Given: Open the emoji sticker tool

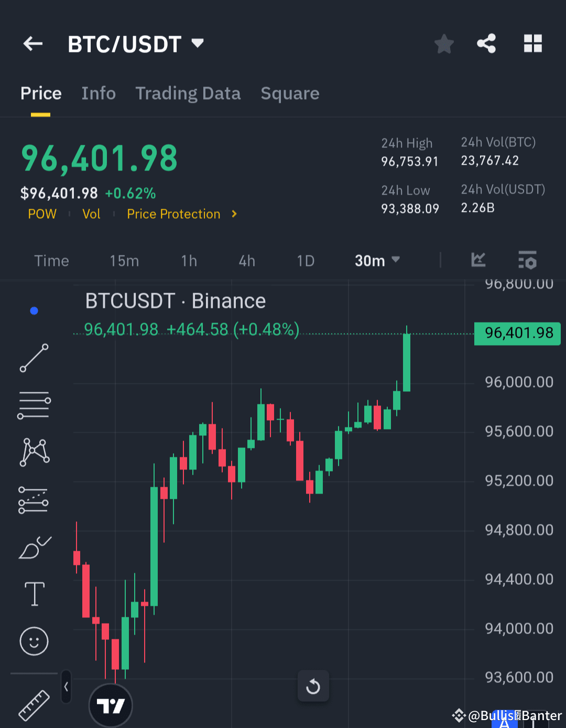Looking at the screenshot, I should click(x=34, y=641).
